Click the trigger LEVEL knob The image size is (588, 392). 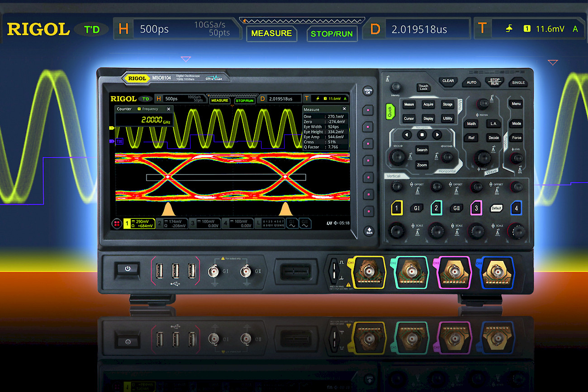pyautogui.click(x=516, y=158)
